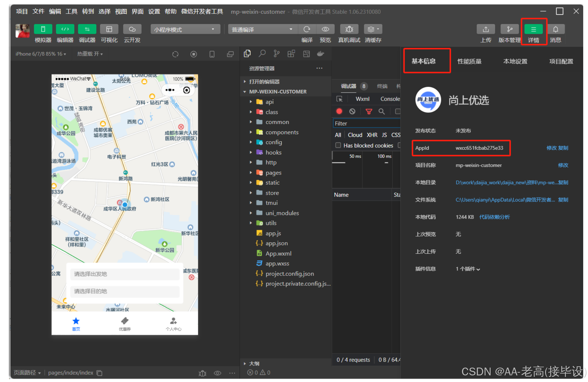Open resource manager more options

(x=319, y=68)
